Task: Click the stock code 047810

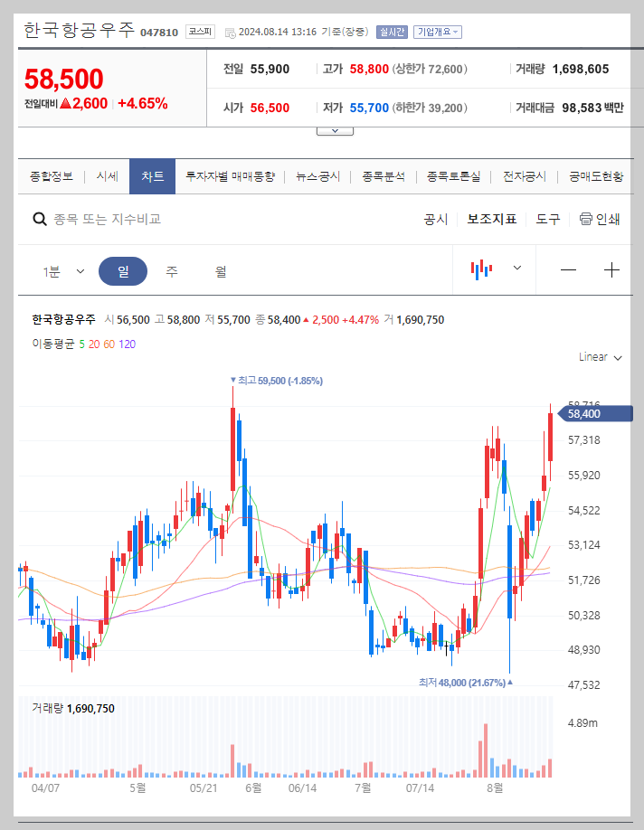Action: pos(159,33)
